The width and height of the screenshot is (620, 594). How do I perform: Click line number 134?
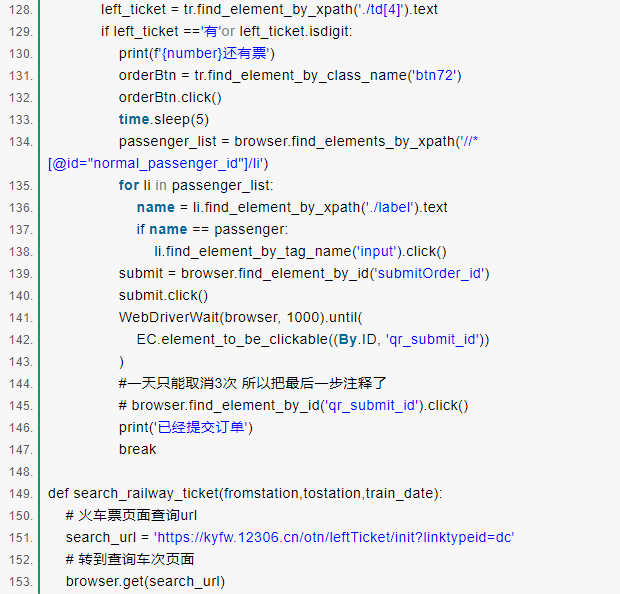(21, 142)
